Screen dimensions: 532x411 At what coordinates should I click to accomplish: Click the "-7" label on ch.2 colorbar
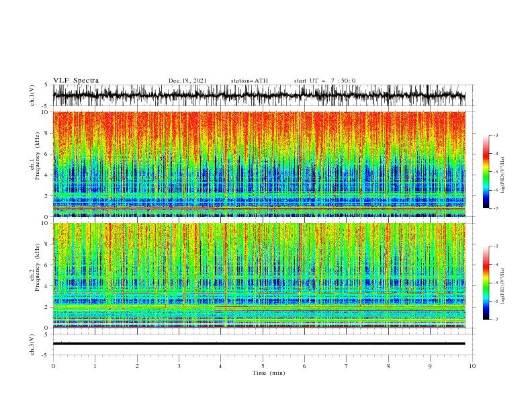496,319
